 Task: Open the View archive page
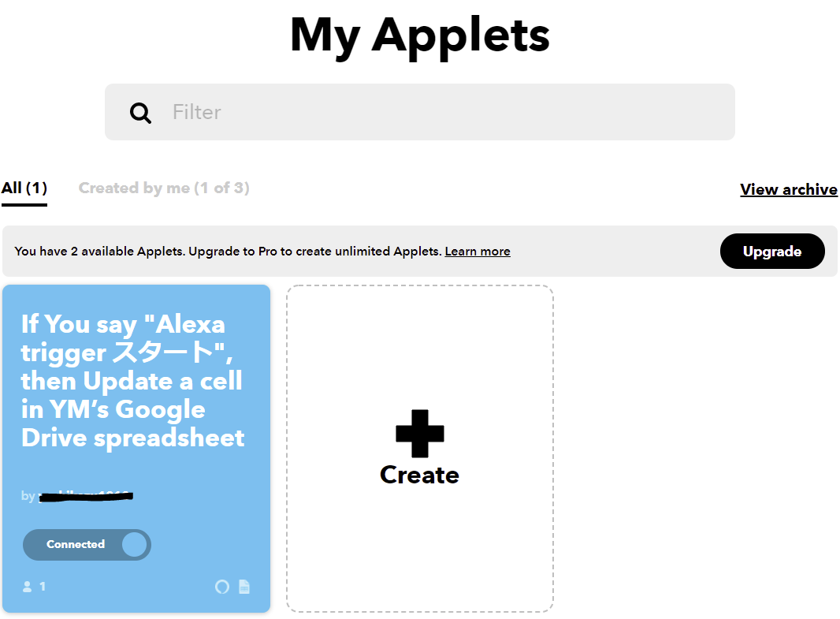point(788,189)
